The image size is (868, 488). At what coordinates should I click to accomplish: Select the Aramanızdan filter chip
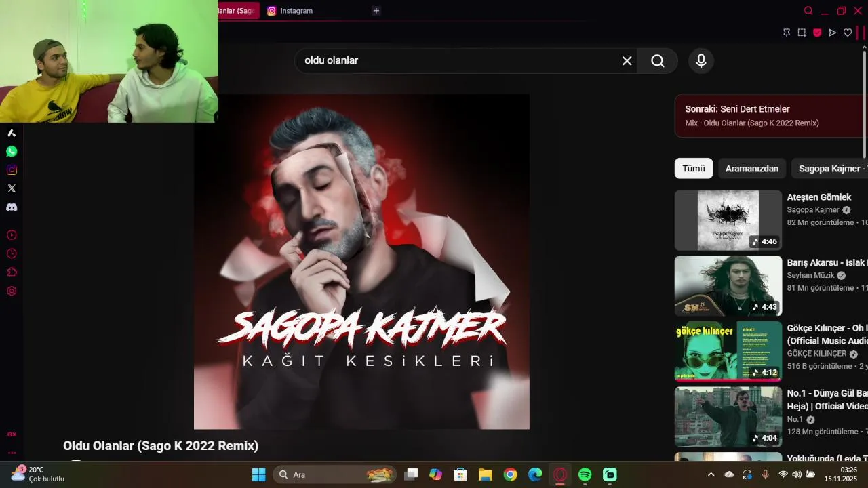pos(752,169)
